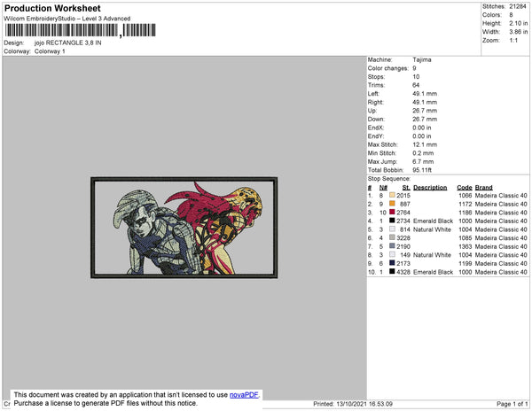Click the Height value '2.10 in'
532x411 pixels.
[519, 23]
